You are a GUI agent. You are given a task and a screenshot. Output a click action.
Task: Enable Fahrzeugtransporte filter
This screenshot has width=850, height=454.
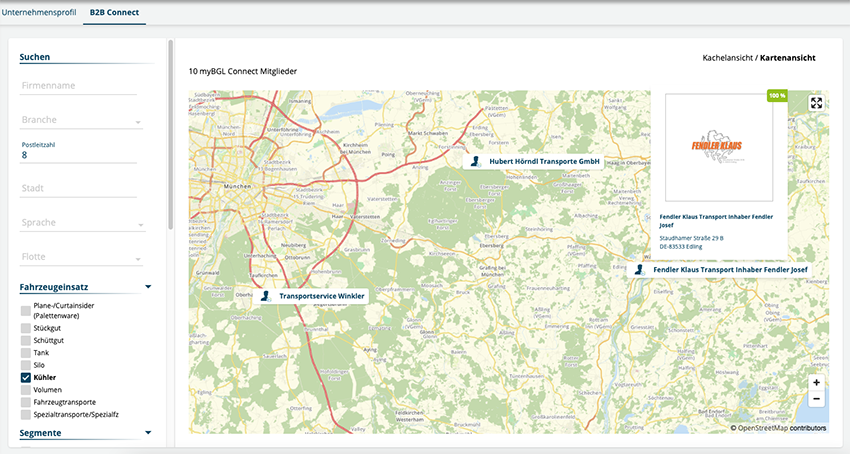coord(25,402)
